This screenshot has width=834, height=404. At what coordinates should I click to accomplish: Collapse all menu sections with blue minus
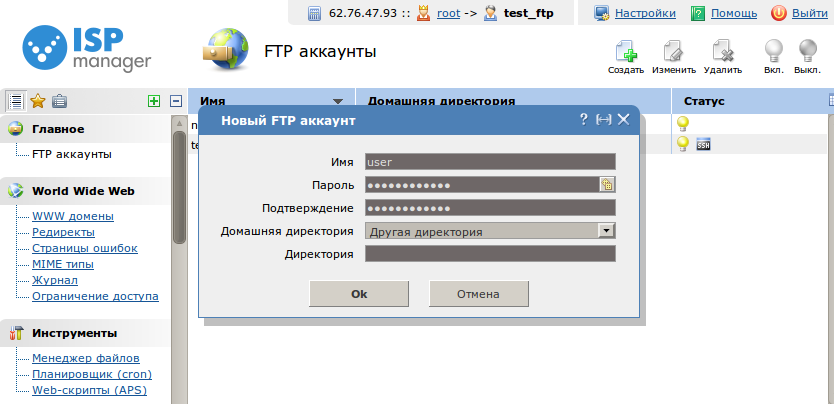coord(176,101)
